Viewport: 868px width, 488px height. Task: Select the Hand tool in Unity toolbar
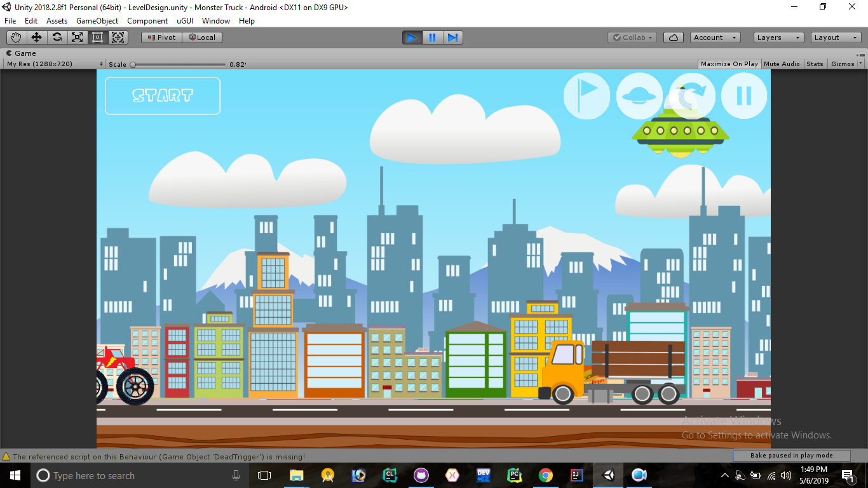pos(16,37)
